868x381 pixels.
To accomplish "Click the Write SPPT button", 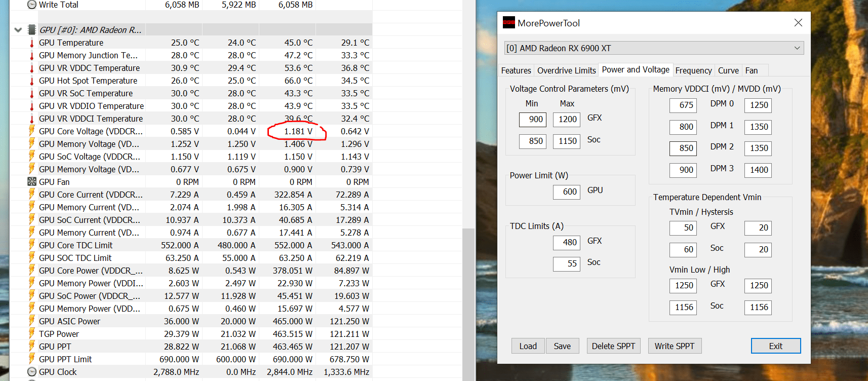I will [675, 346].
